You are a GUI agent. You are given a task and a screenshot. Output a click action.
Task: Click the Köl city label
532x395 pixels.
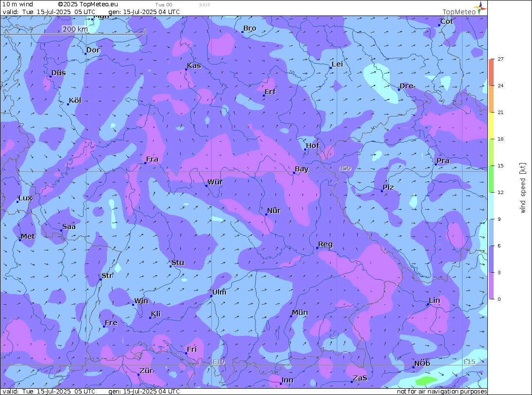pyautogui.click(x=75, y=100)
